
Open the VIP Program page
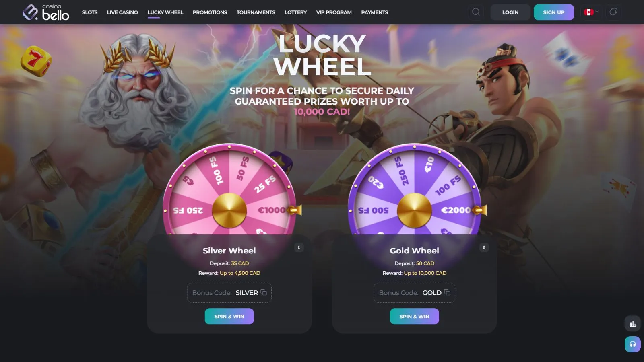click(x=334, y=12)
